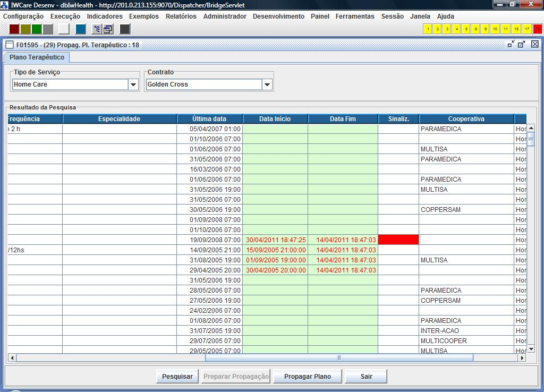
Task: Click the olive toolbar square
Action: tap(25, 29)
